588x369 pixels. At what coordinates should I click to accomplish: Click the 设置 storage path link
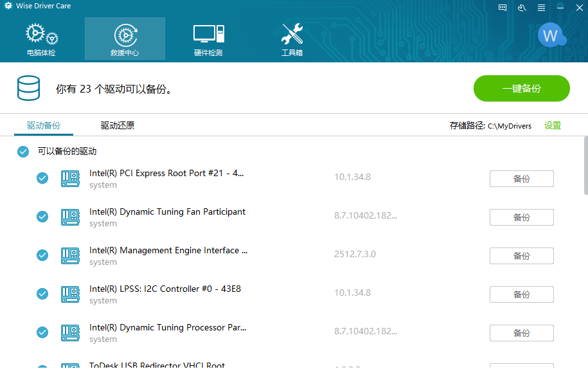click(x=552, y=126)
